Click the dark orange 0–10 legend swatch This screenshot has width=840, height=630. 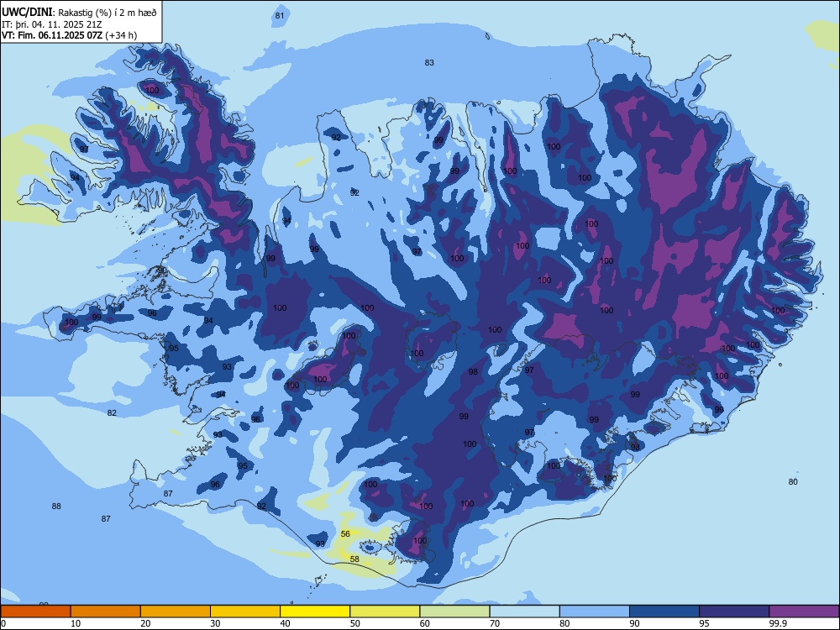(x=35, y=612)
